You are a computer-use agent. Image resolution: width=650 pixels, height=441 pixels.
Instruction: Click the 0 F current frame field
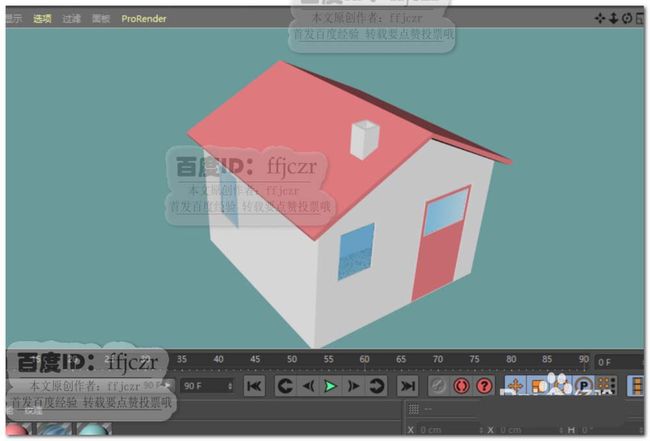click(x=619, y=362)
